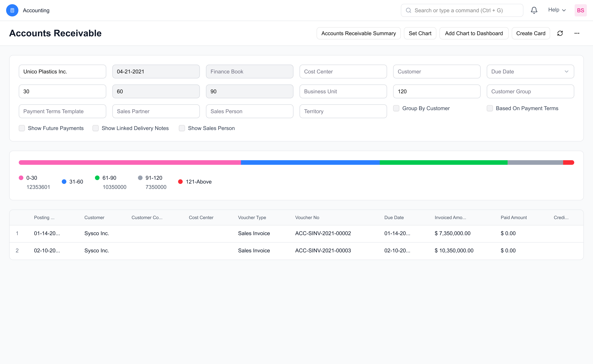Toggle Show Future Payments checkbox
This screenshot has height=364, width=593.
click(x=22, y=128)
